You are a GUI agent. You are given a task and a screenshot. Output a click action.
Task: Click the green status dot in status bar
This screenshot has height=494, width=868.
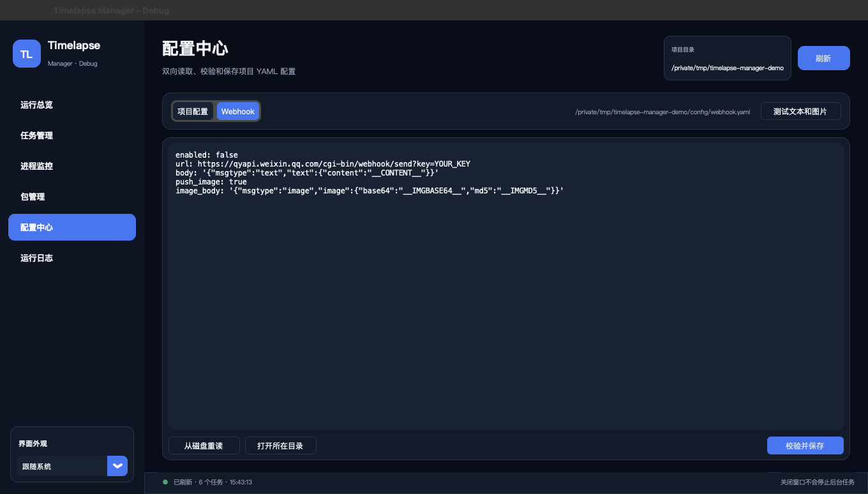coord(165,482)
